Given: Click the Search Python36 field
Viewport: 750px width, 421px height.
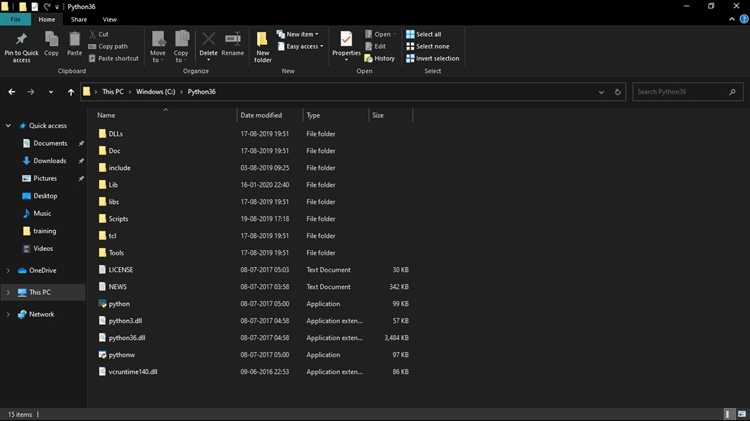Looking at the screenshot, I should (x=687, y=92).
